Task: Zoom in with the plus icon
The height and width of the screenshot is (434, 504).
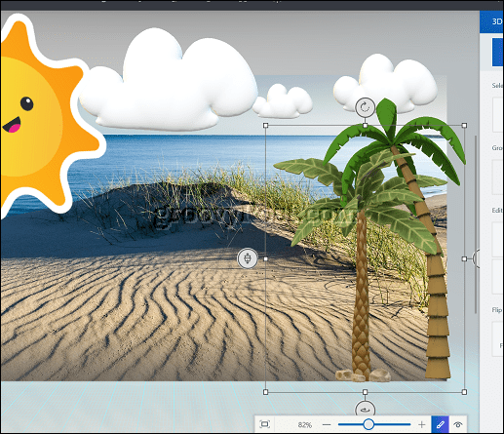Action: click(x=421, y=424)
